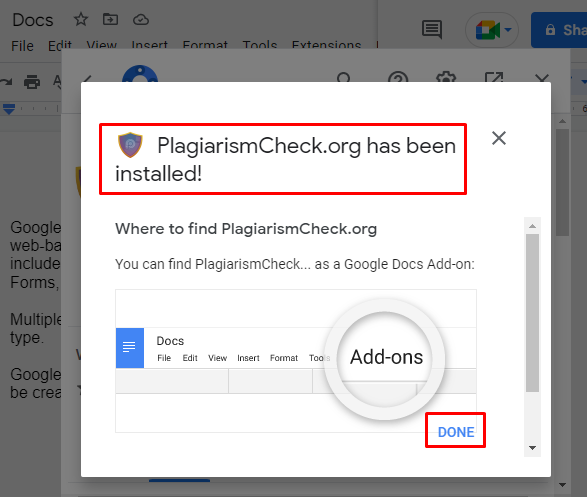Click the DONE button in the dialog
The image size is (587, 497).
click(456, 432)
